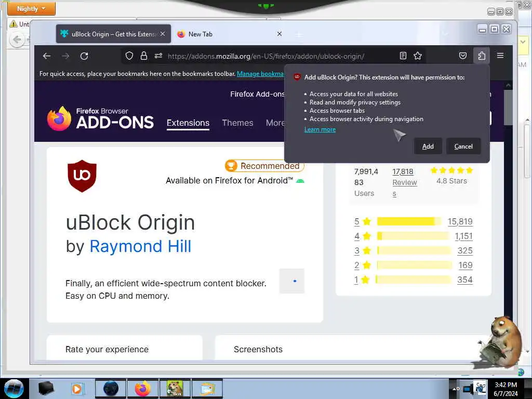Viewport: 532px width, 399px height.
Task: Click the uBlock Origin shield logo
Action: pos(82,176)
